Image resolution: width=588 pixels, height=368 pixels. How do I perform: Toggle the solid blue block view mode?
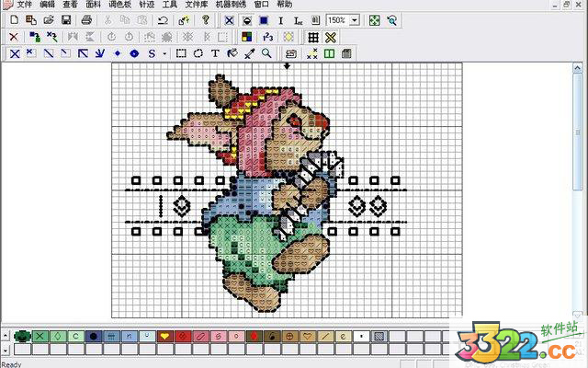(x=264, y=20)
